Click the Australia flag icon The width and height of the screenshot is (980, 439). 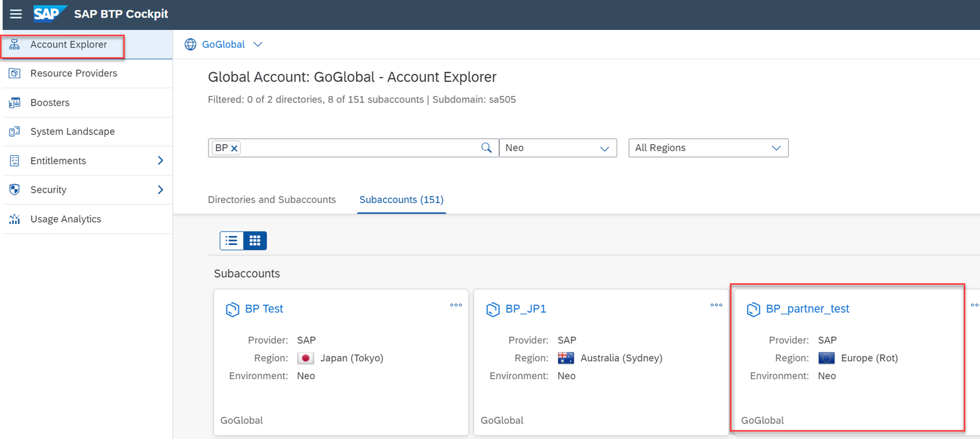click(x=566, y=358)
